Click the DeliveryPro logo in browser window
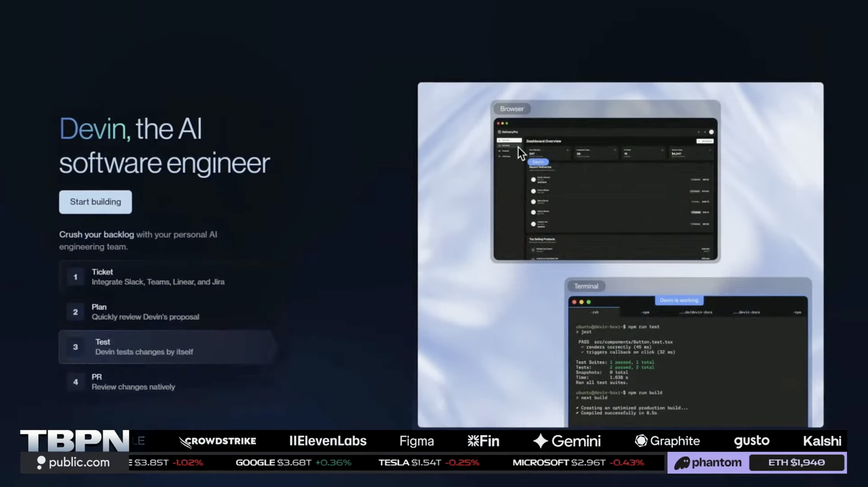Image resolution: width=868 pixels, height=487 pixels. tap(508, 132)
